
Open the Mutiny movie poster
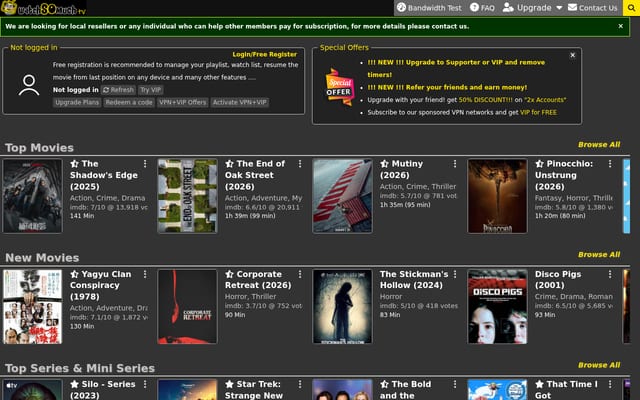click(x=342, y=196)
